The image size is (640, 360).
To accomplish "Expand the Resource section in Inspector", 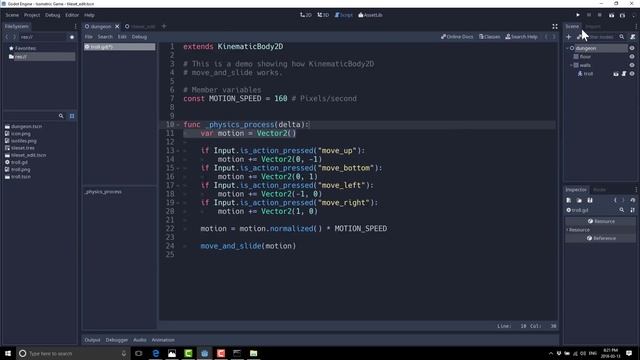I will (600, 230).
